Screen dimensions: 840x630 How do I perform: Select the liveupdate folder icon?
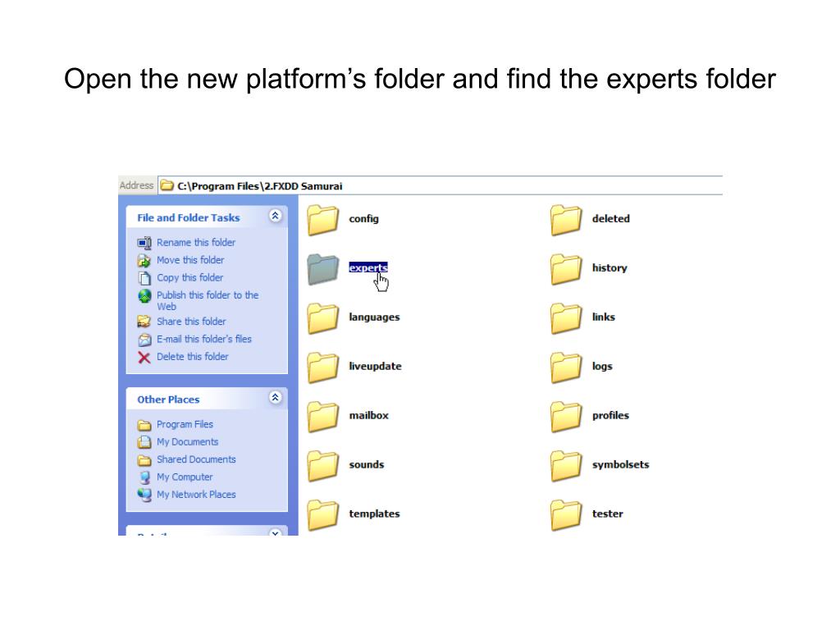(x=323, y=367)
